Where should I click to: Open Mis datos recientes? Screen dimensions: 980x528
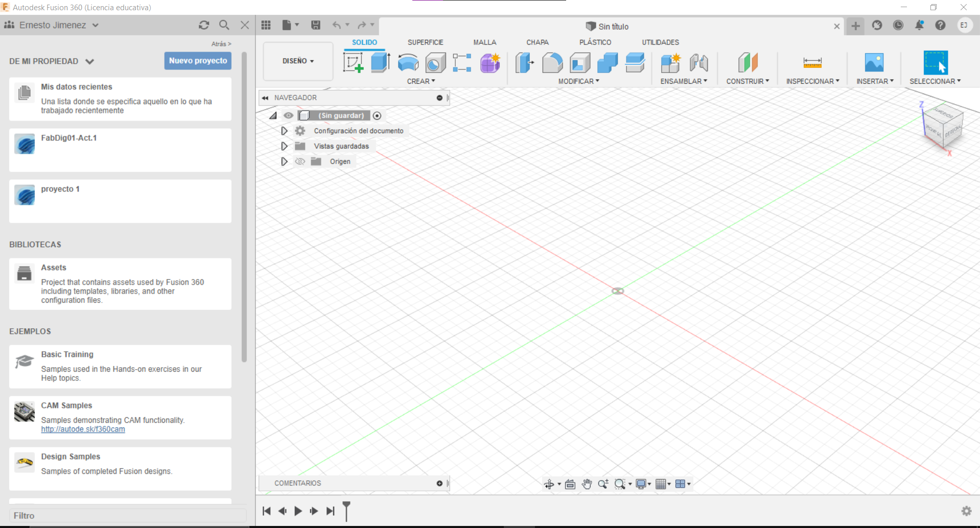pos(120,99)
